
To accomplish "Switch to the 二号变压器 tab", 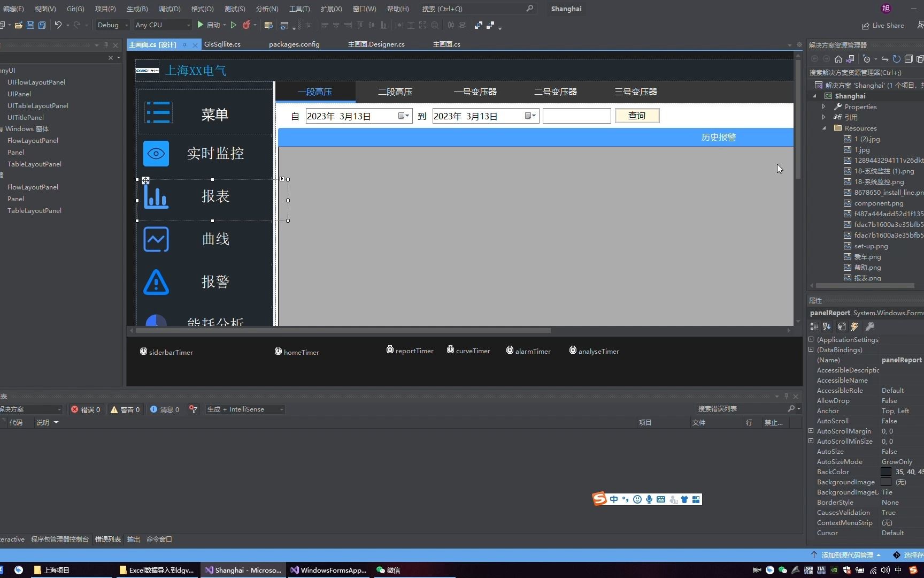I will tap(555, 92).
